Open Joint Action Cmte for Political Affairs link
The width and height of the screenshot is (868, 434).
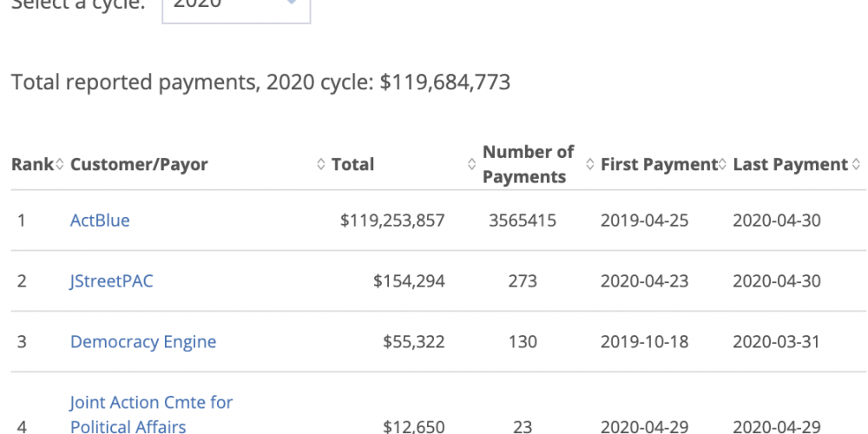click(151, 414)
